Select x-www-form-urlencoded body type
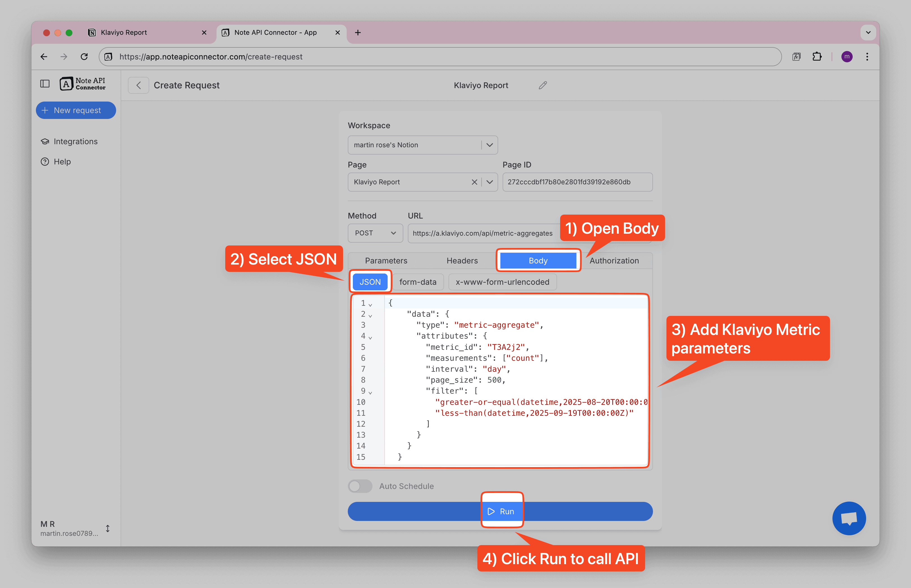 [502, 282]
